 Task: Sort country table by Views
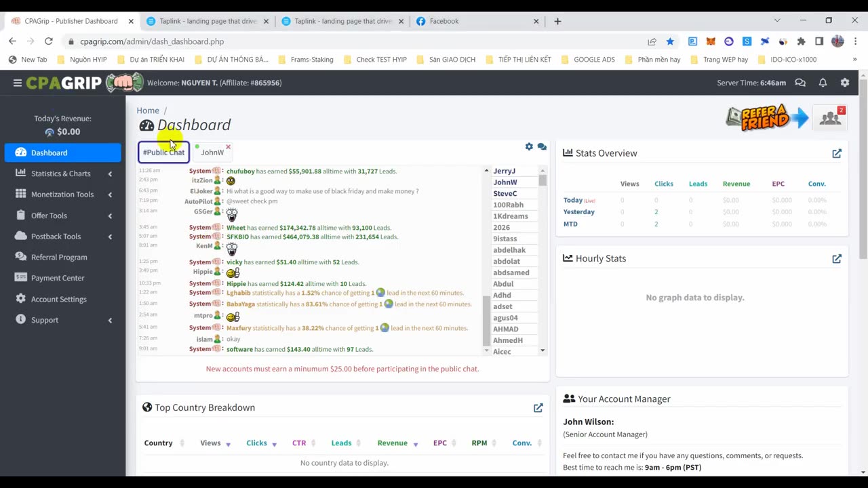[x=216, y=443]
